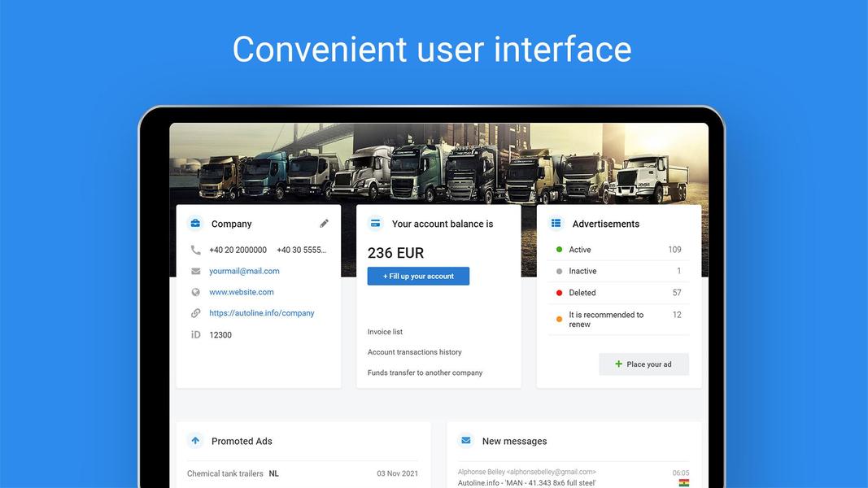Screen dimensions: 868x488
Task: Open the https://autoline.info/company link
Action: (262, 313)
